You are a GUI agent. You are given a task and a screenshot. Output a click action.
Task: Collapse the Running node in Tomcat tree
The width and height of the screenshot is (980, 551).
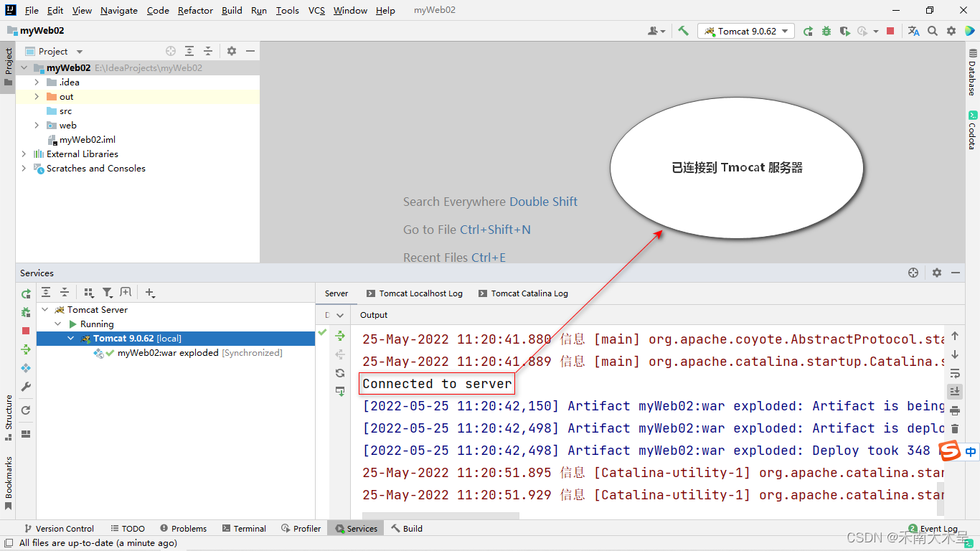tap(59, 323)
